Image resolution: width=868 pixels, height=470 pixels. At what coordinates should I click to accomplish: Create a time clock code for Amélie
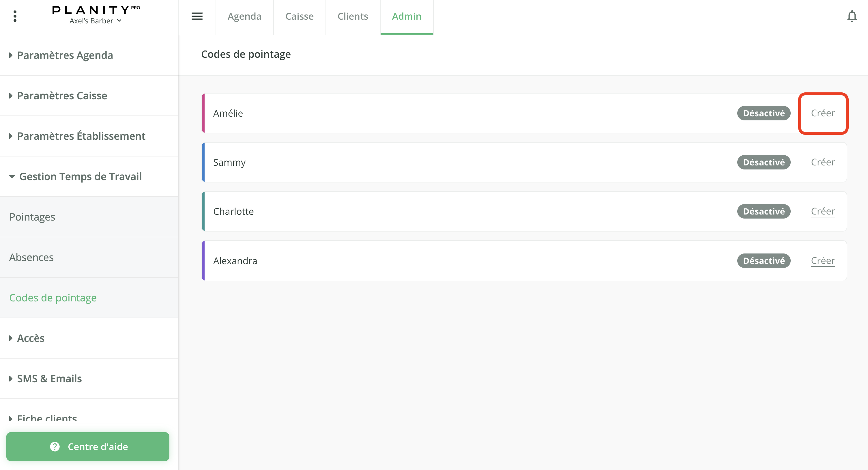pos(822,113)
